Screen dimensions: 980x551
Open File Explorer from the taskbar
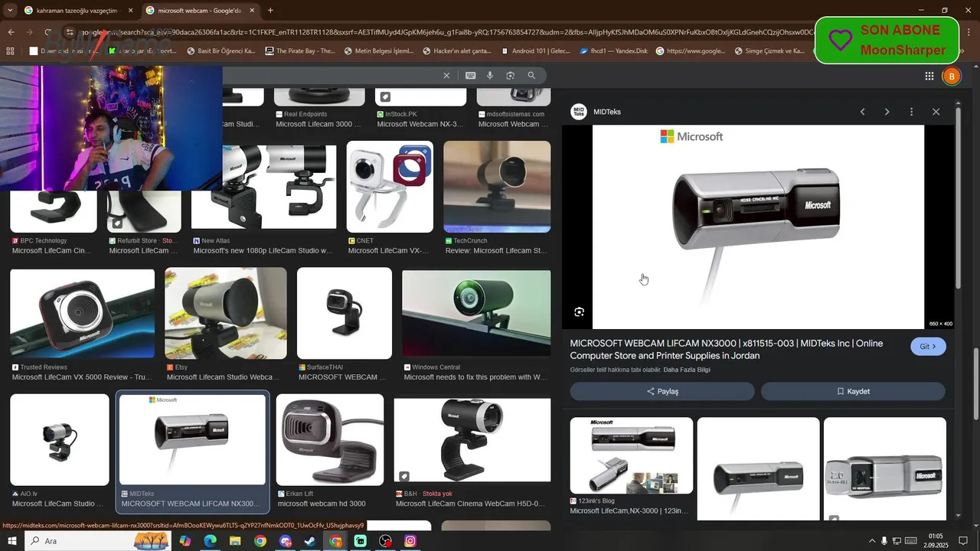(235, 541)
